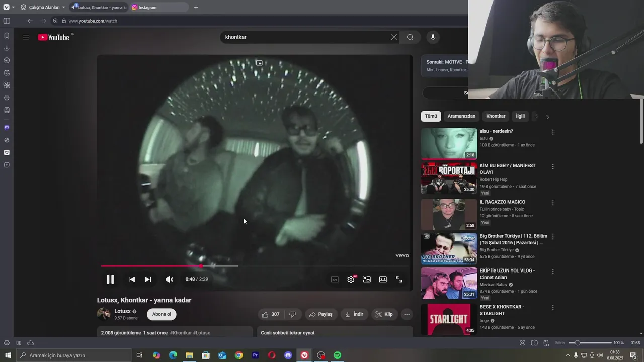Screen dimensions: 644x362
Task: Open options for aisu - nerdesin? video
Action: coord(553,132)
